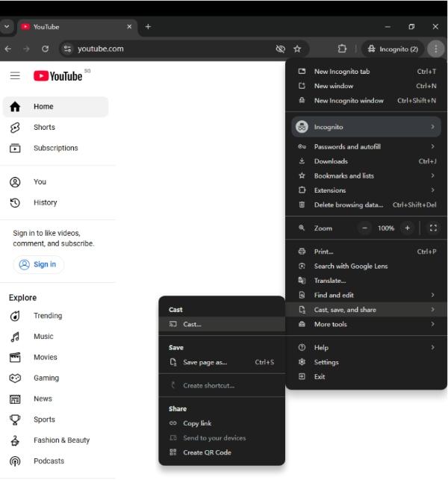Image resolution: width=448 pixels, height=480 pixels.
Task: Open the YouTube hamburger guide menu
Action: [15, 75]
